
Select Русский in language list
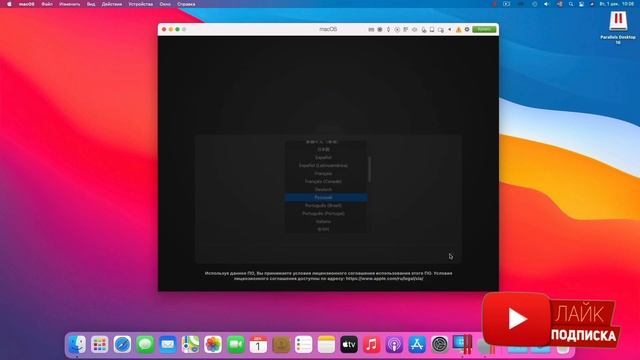pyautogui.click(x=326, y=198)
